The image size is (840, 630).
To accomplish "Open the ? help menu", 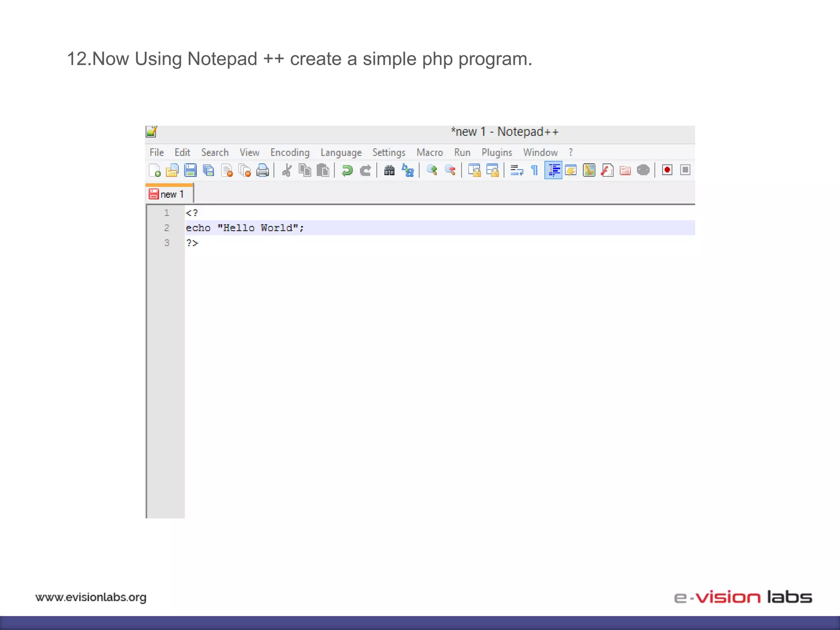I will (x=571, y=153).
